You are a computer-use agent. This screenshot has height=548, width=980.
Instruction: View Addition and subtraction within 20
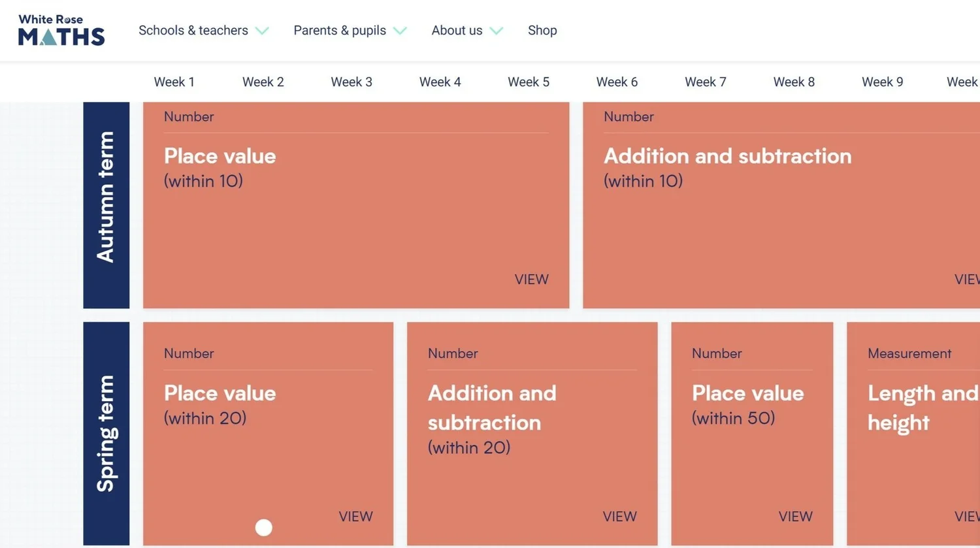coord(619,516)
